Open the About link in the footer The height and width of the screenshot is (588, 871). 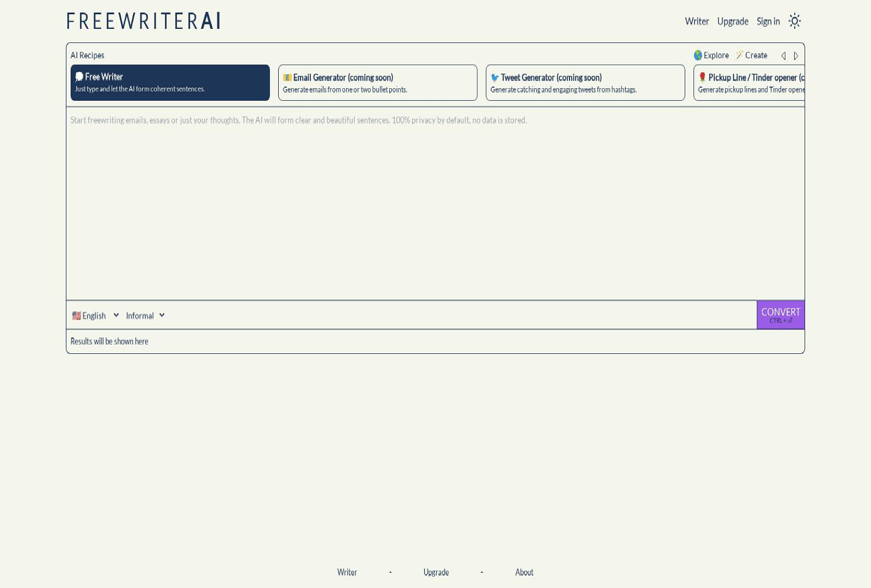point(524,572)
